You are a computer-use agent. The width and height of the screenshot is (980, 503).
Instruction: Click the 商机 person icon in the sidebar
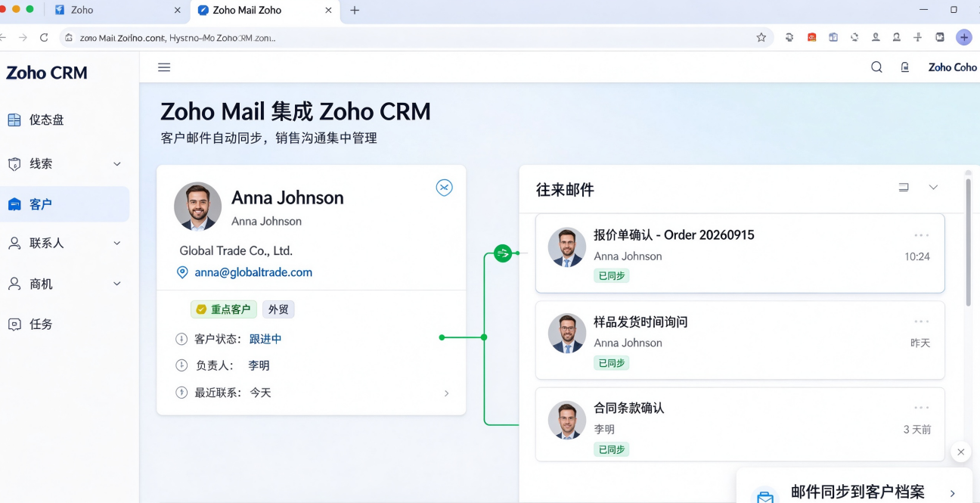click(x=14, y=284)
